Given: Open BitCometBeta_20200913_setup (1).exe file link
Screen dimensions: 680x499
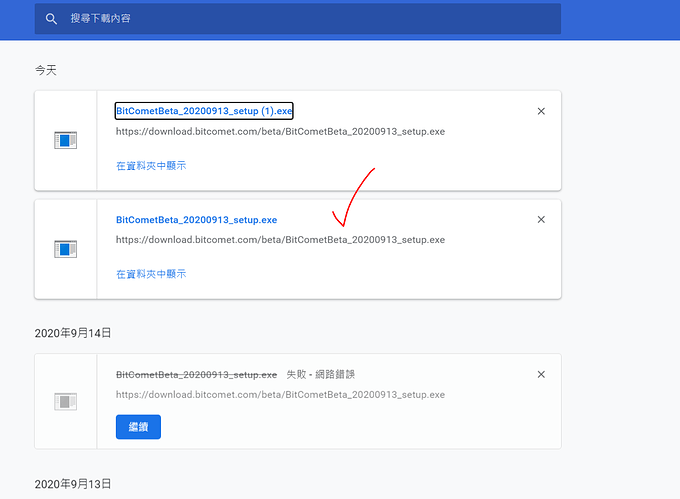Looking at the screenshot, I should (x=204, y=111).
